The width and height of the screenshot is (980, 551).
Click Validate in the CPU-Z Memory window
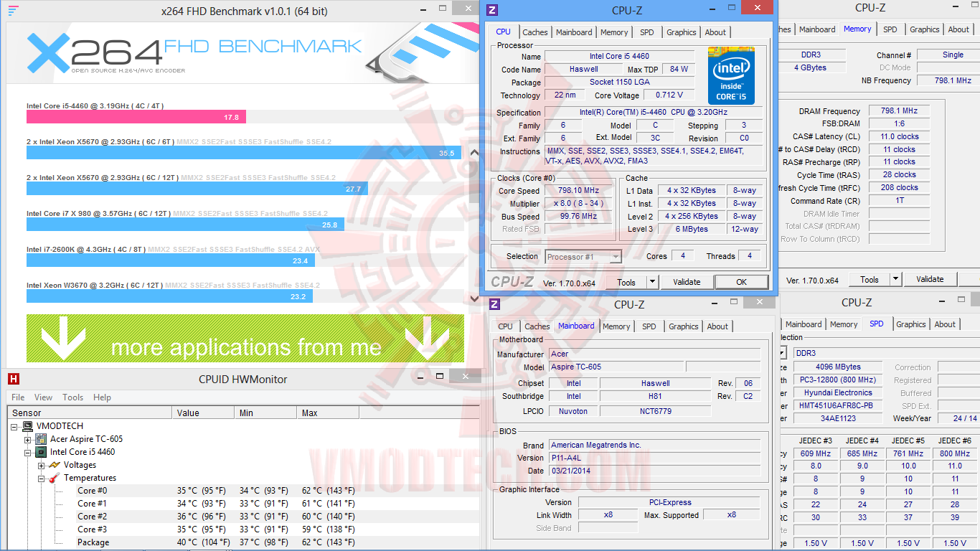pos(930,279)
